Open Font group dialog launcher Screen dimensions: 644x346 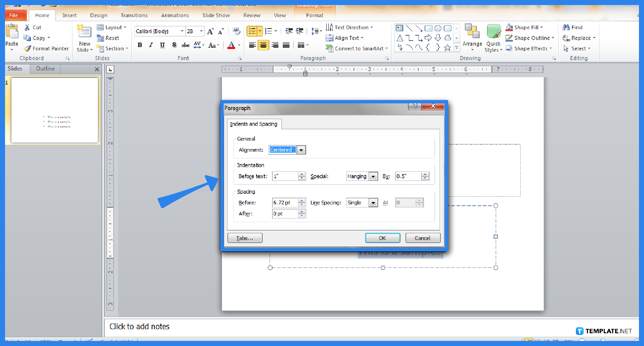[x=240, y=58]
